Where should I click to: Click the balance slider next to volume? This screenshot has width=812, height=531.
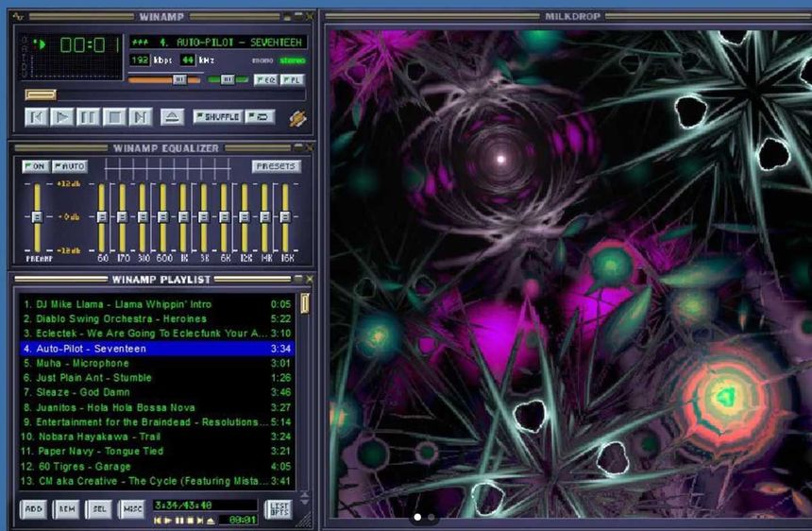coord(228,79)
